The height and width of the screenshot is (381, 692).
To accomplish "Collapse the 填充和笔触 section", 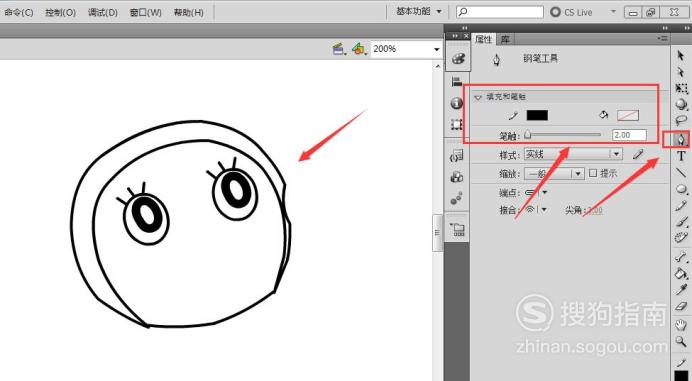I will pyautogui.click(x=478, y=98).
